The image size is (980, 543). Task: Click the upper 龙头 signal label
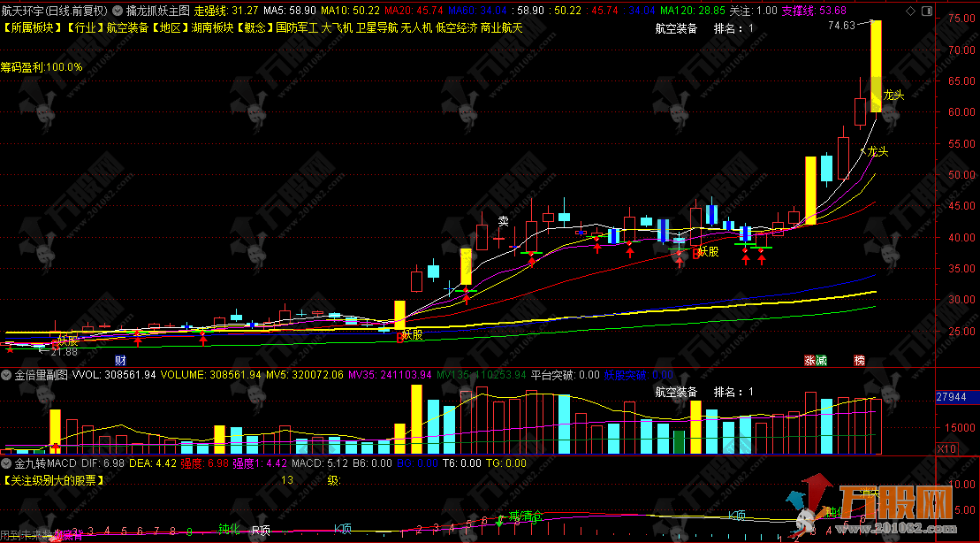pos(893,96)
